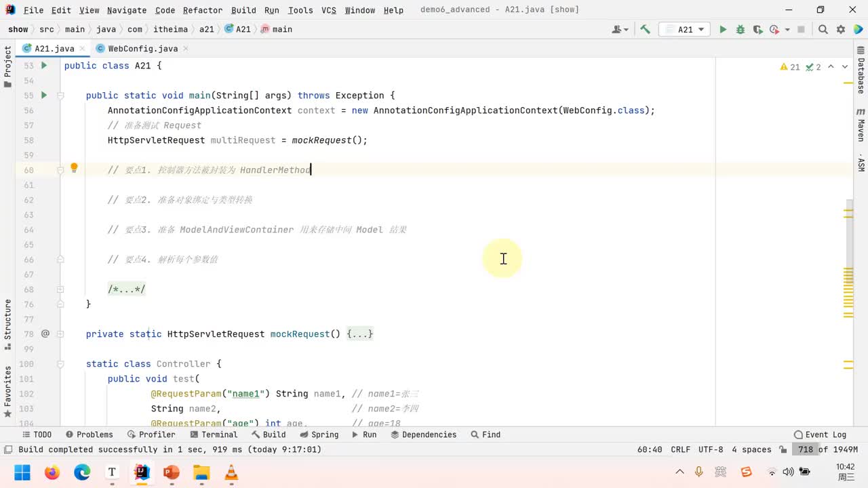The width and height of the screenshot is (868, 488).
Task: Collapse the main method fold marker line 55
Action: (x=60, y=96)
